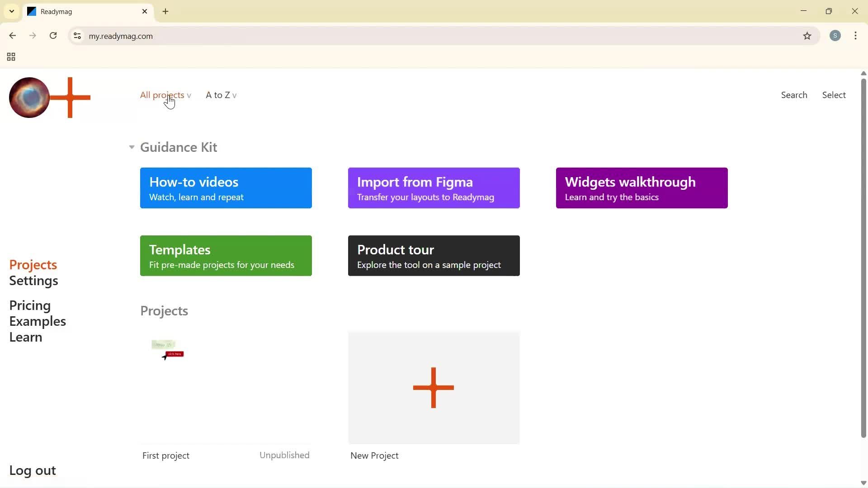Click the Search option

point(794,95)
